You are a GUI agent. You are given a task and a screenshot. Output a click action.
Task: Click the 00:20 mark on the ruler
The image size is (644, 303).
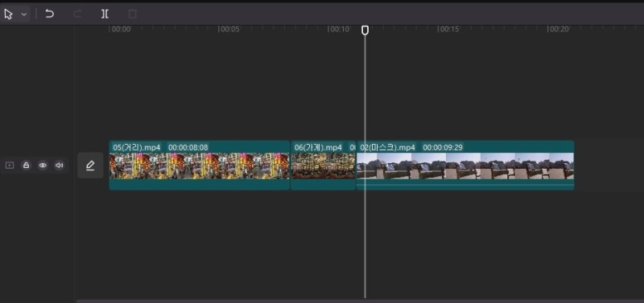click(559, 29)
